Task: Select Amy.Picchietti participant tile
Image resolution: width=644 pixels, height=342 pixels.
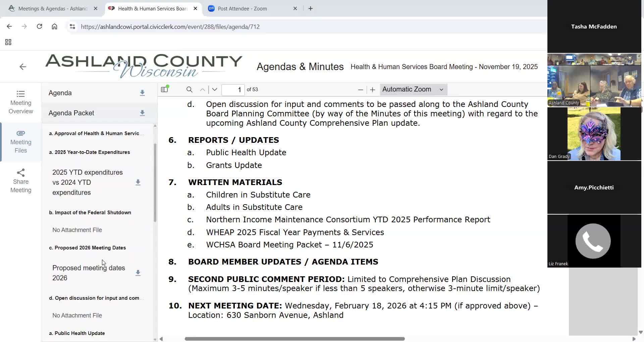Action: pos(594,187)
